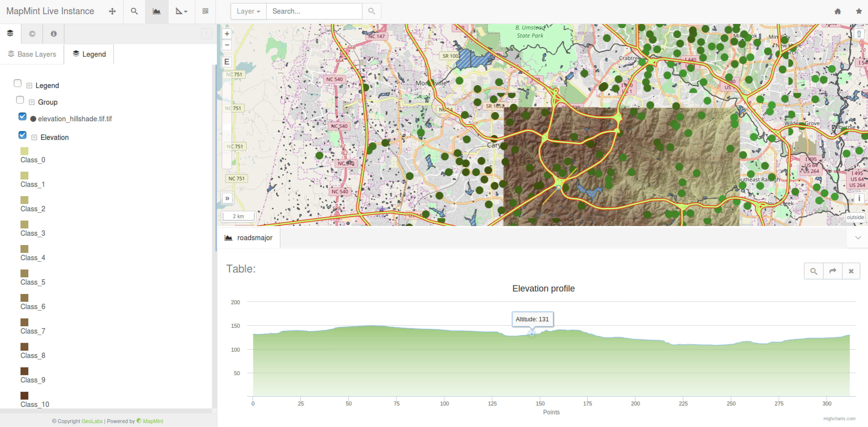Open the layers panel icon in sidebar

[x=10, y=34]
